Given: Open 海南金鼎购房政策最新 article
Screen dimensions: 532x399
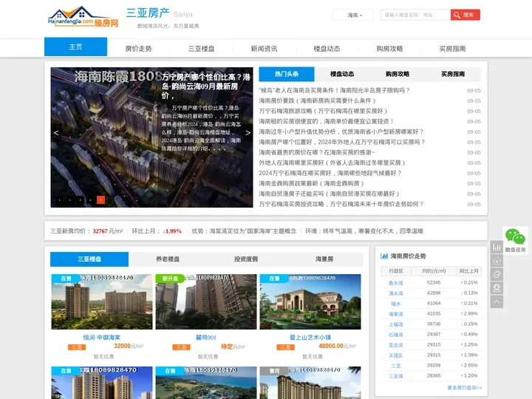Looking at the screenshot, I should tap(311, 183).
